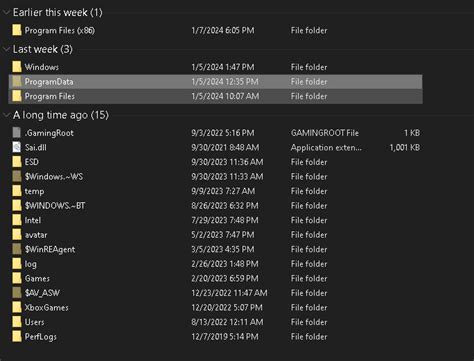
Task: Click the $WinREAgent folder icon
Action: tap(17, 249)
